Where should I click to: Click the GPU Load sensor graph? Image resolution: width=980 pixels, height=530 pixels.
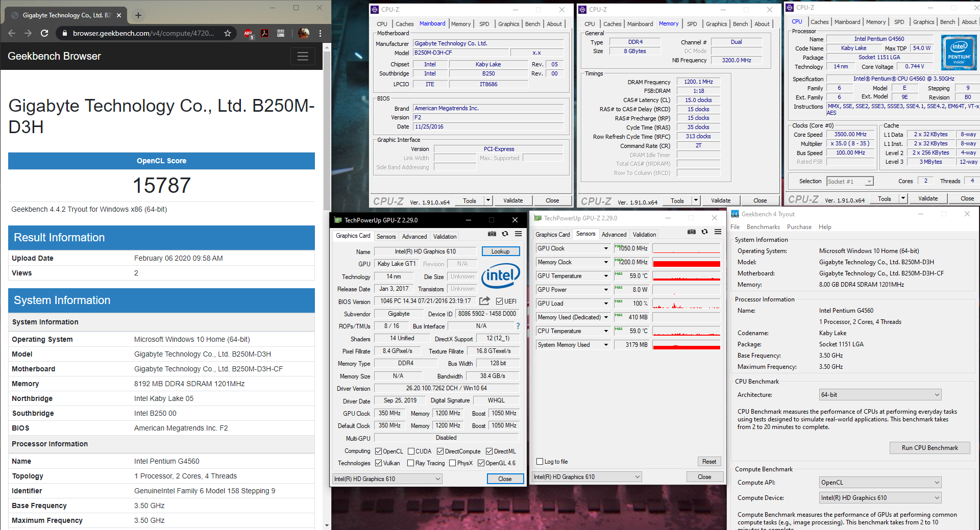click(687, 304)
